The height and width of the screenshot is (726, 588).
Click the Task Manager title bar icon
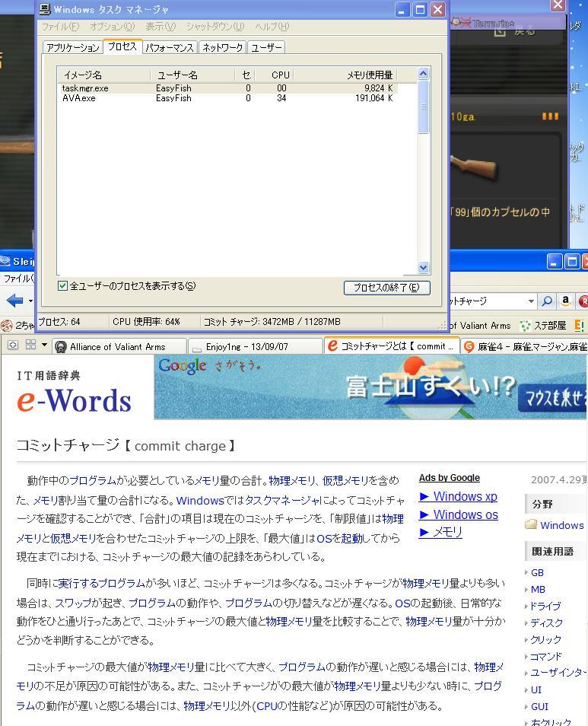[45, 10]
